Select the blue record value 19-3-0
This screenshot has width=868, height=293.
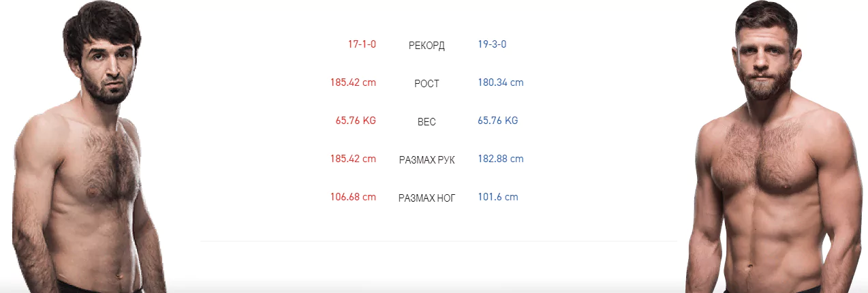click(x=492, y=44)
